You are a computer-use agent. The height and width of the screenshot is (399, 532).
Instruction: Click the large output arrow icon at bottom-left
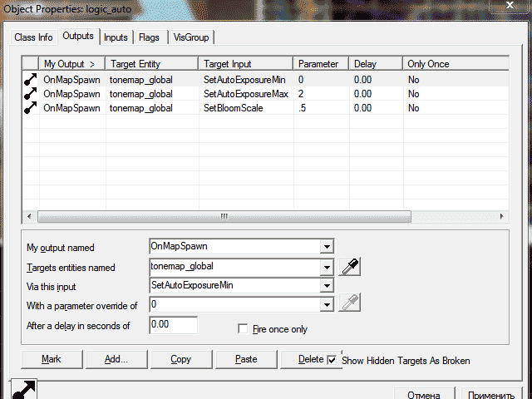click(x=22, y=390)
